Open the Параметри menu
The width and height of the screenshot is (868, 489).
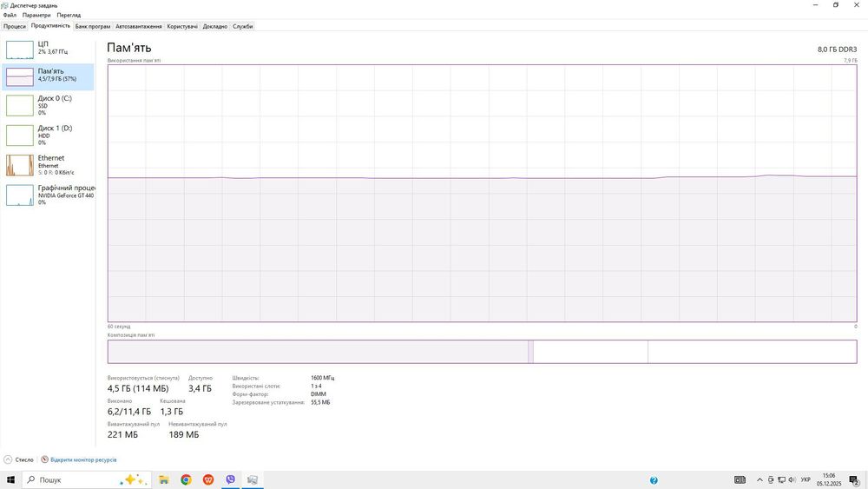tap(36, 15)
